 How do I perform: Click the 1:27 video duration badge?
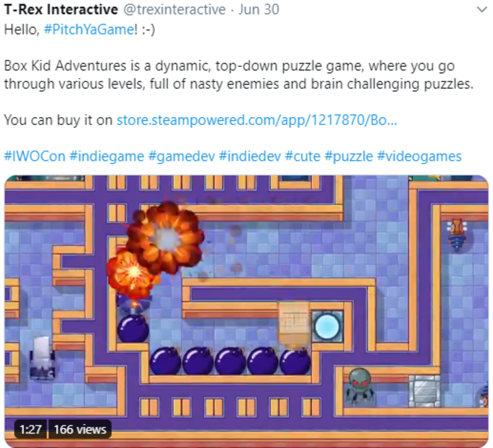point(31,429)
